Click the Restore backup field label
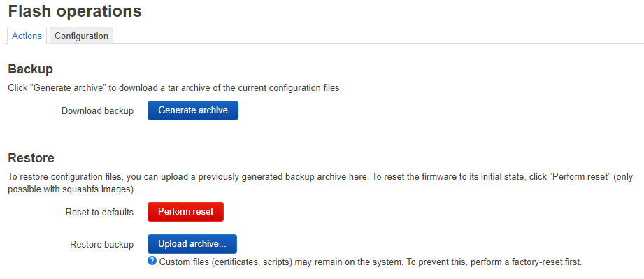 tap(102, 245)
